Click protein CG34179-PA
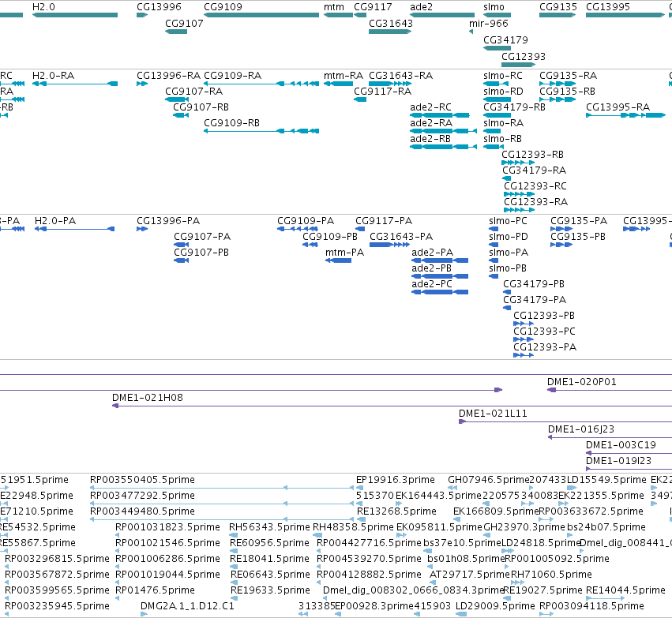The height and width of the screenshot is (618, 672). (507, 308)
